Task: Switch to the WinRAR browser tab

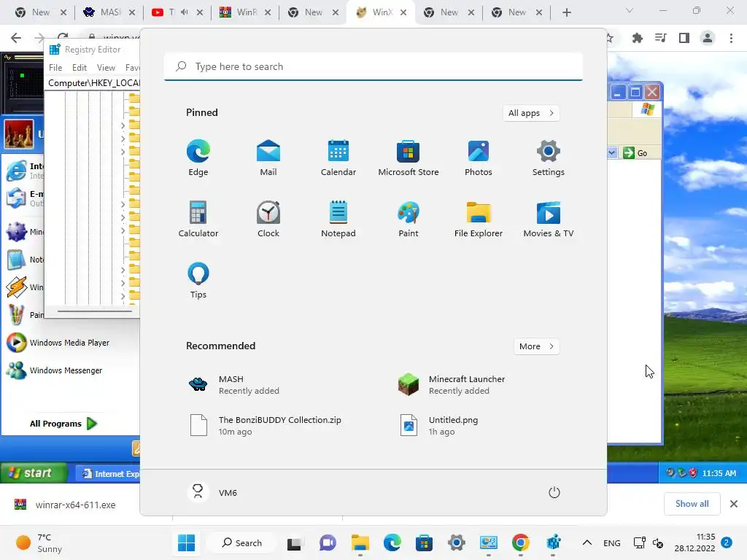Action: click(x=245, y=12)
